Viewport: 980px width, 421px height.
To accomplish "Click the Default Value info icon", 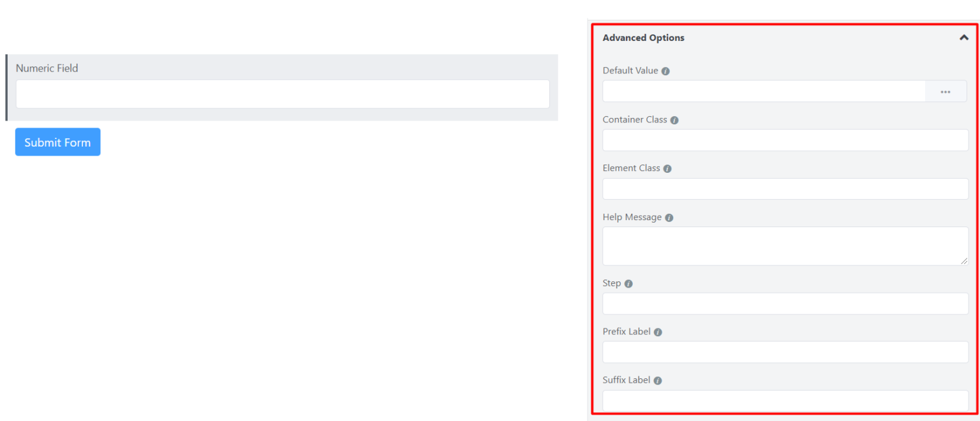I will (x=665, y=71).
